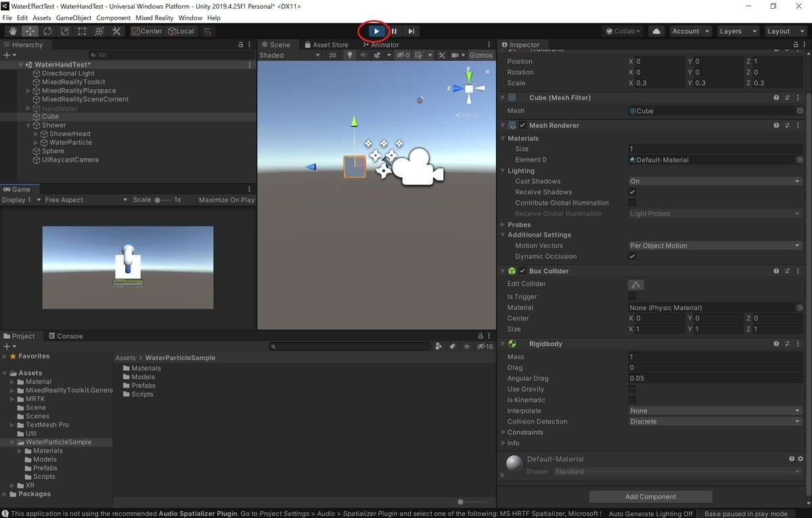Viewport: 812px width, 518px height.
Task: Open Mesh Renderer preset icon
Action: click(788, 125)
